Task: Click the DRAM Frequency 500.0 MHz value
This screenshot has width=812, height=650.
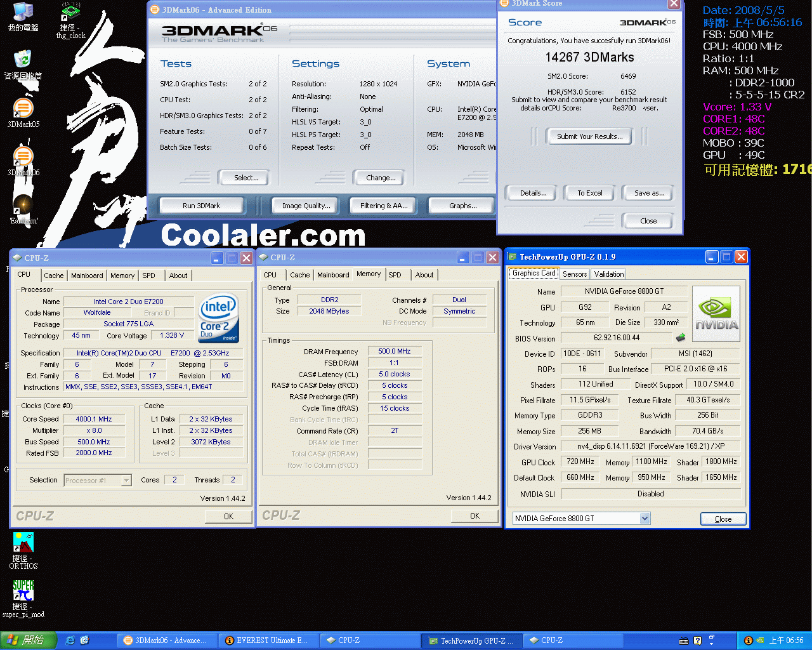Action: tap(394, 351)
